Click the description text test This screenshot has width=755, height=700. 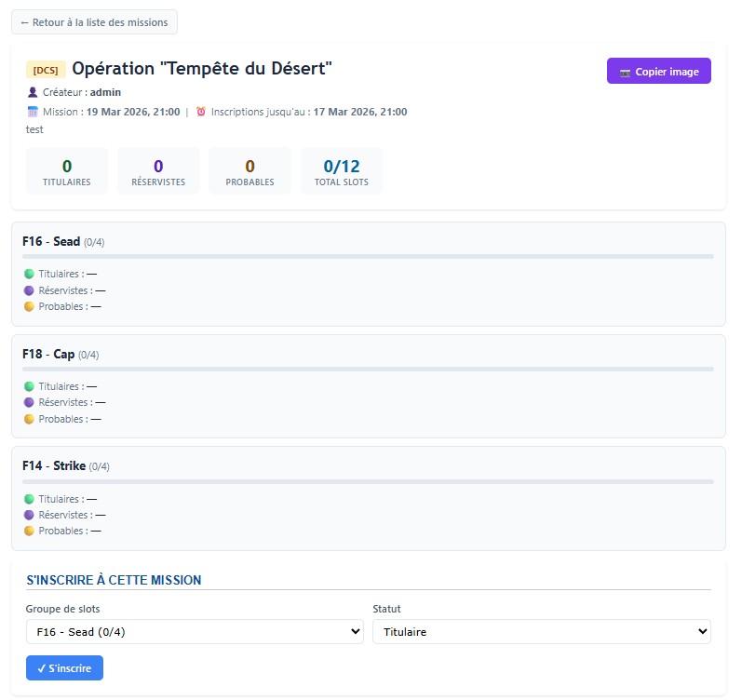pyautogui.click(x=34, y=129)
